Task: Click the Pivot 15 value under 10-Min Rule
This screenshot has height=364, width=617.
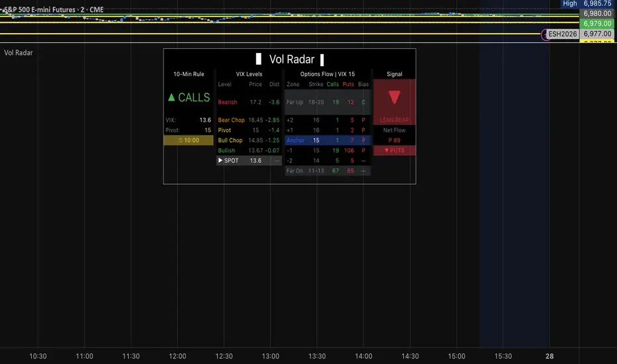Action: [x=207, y=130]
